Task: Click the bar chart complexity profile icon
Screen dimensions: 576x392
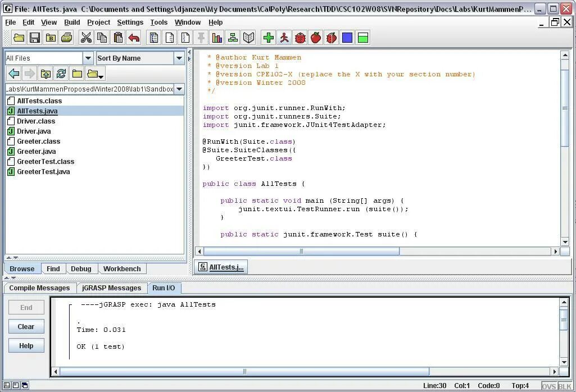Action: coord(217,38)
